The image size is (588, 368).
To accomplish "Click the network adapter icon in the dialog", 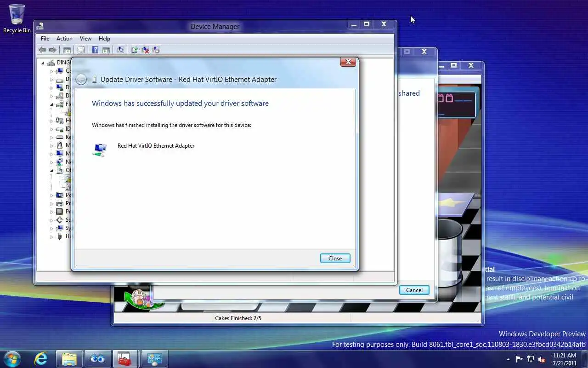I will [99, 149].
